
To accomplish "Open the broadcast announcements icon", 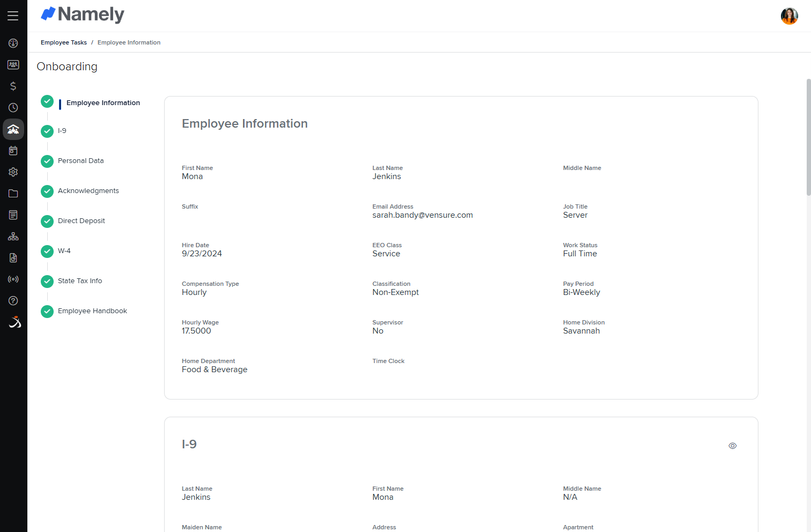I will [13, 279].
